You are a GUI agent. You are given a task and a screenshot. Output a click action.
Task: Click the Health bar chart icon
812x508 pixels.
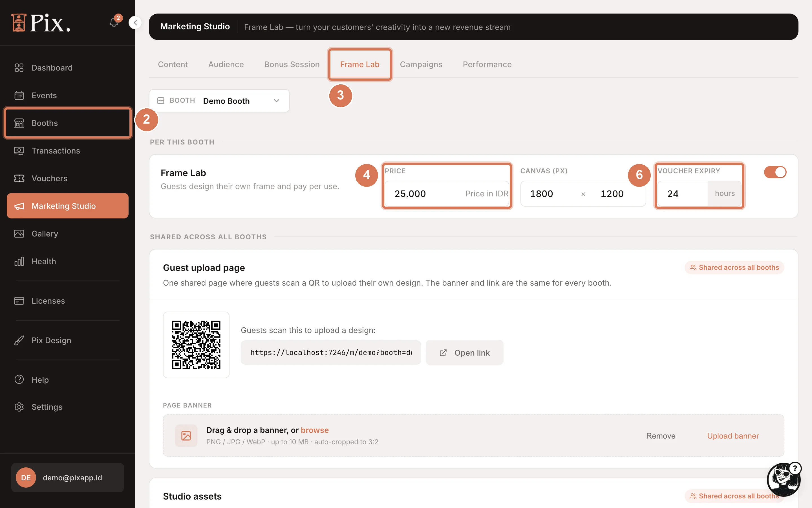19,261
